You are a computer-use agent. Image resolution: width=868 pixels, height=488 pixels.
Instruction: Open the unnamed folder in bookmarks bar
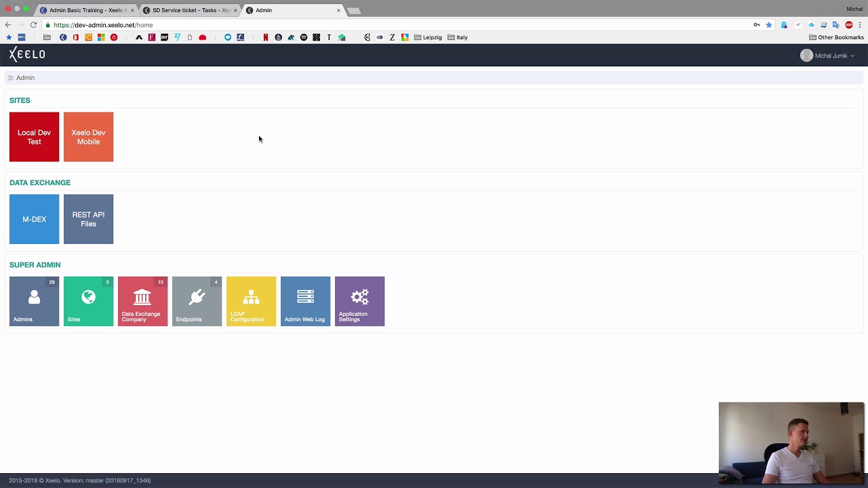[47, 37]
